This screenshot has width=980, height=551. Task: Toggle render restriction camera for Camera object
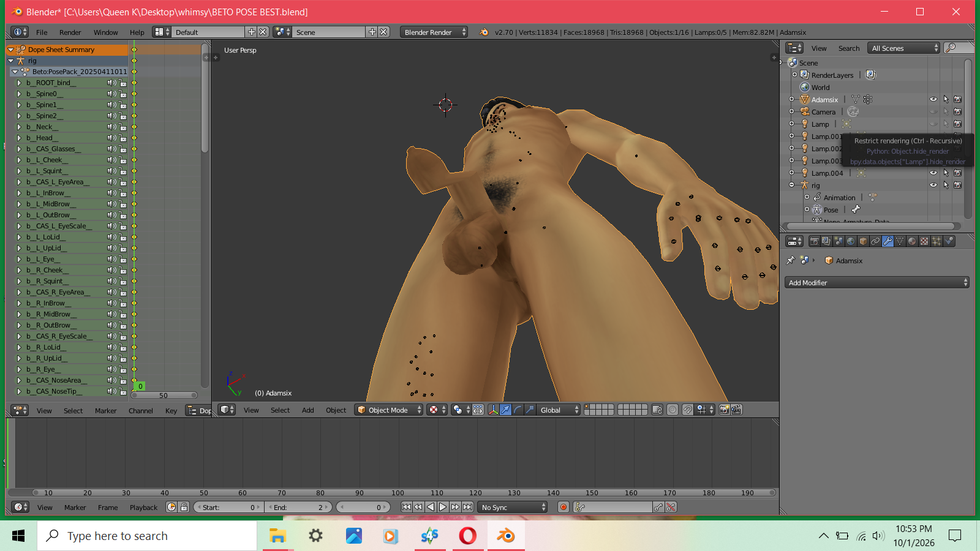click(x=957, y=111)
